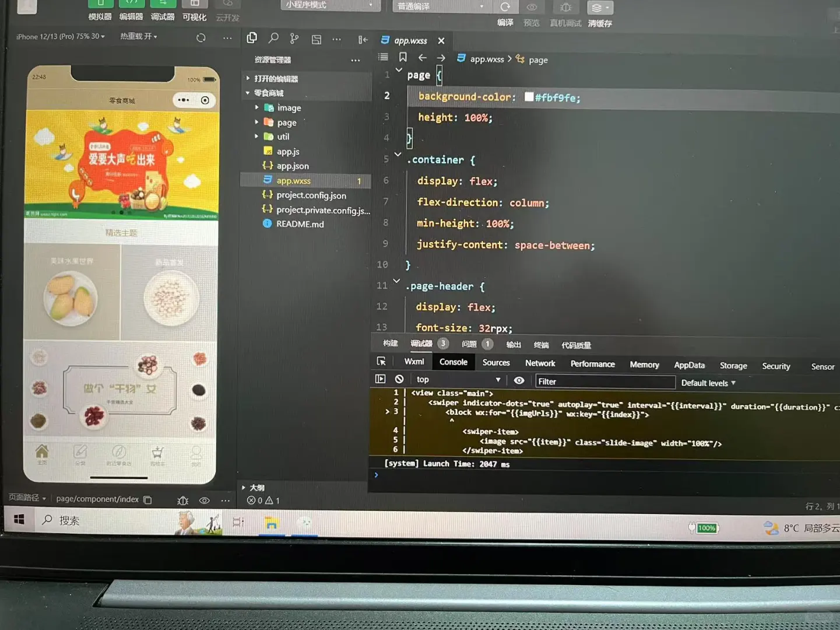The width and height of the screenshot is (840, 630).
Task: Toggle the live expression eye in console toolbar
Action: tap(519, 380)
